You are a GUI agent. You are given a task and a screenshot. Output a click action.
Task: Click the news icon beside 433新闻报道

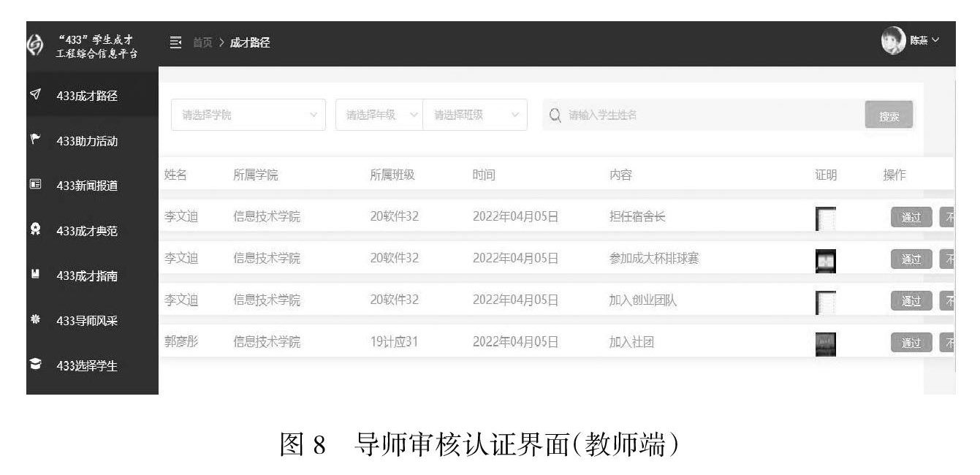pos(35,185)
